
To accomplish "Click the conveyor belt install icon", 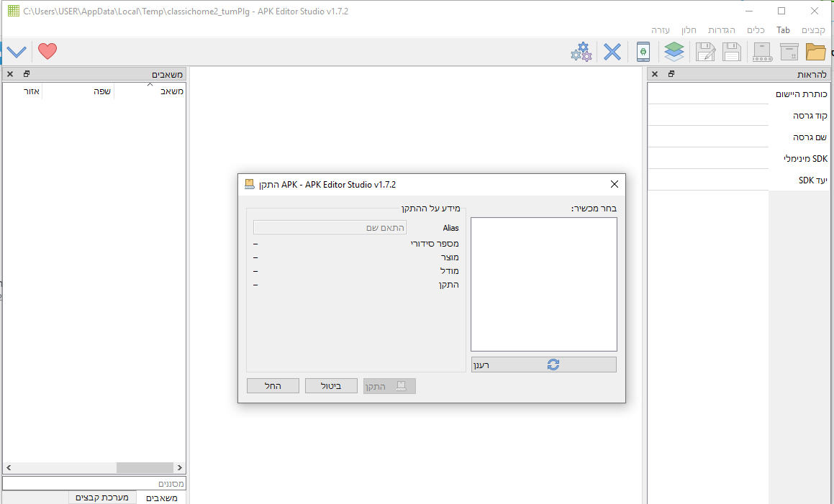I will coord(762,52).
